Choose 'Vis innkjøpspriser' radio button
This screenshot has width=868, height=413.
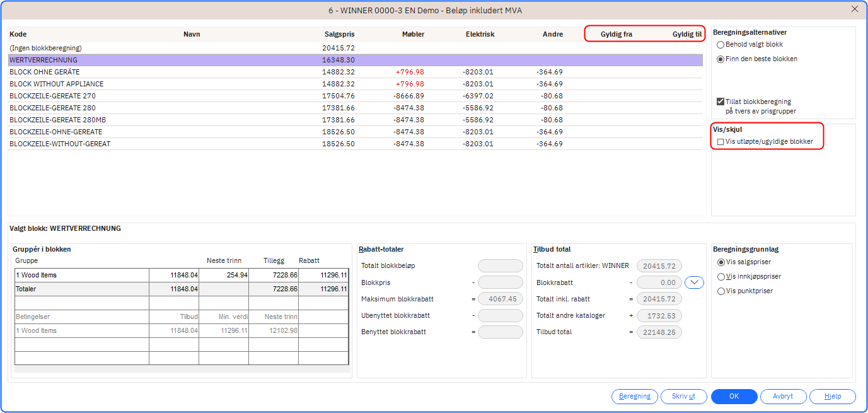(721, 277)
